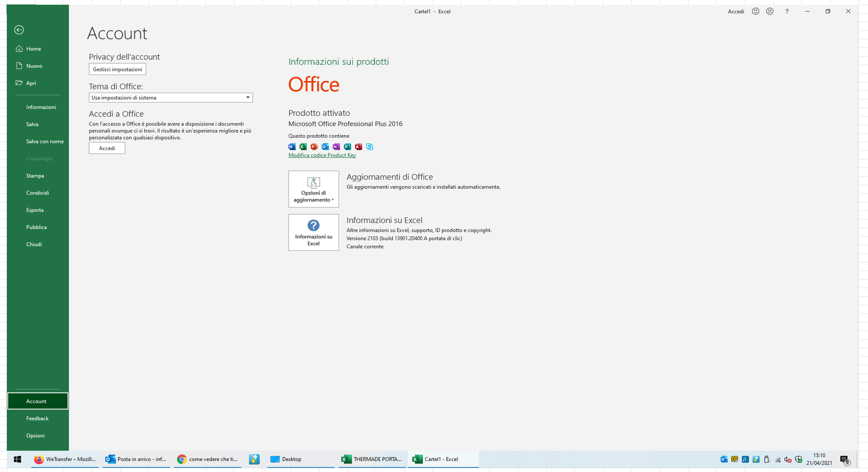Click the Word app icon under product contents
Screen dimensions: 868x472
pyautogui.click(x=292, y=147)
